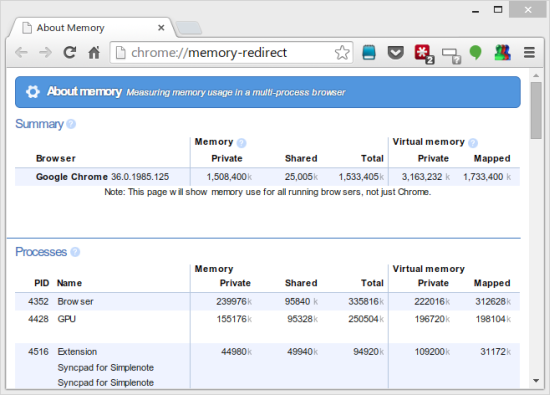550x395 pixels.
Task: Click the gear icon in About memory banner
Action: pyautogui.click(x=33, y=92)
